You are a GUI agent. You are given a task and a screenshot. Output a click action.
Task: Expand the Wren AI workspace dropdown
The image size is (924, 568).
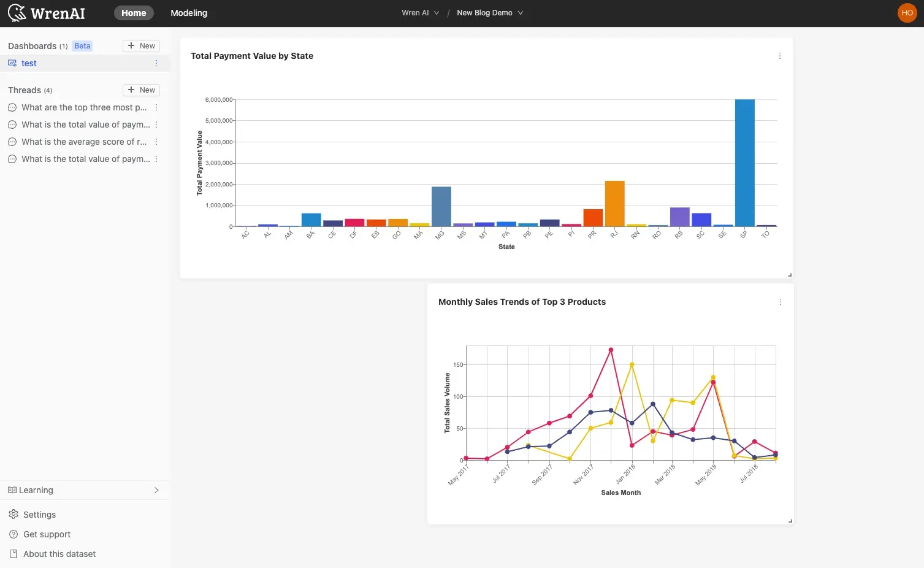420,13
